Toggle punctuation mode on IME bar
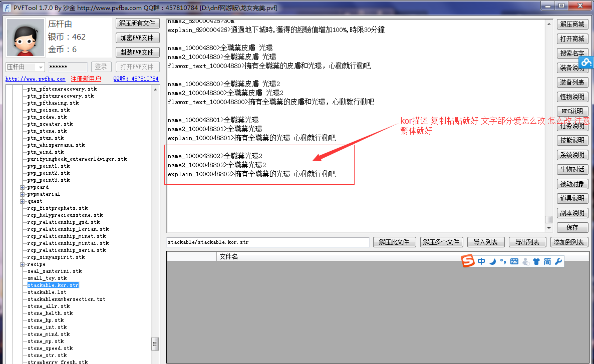Image resolution: width=594 pixels, height=364 pixels. (x=503, y=261)
